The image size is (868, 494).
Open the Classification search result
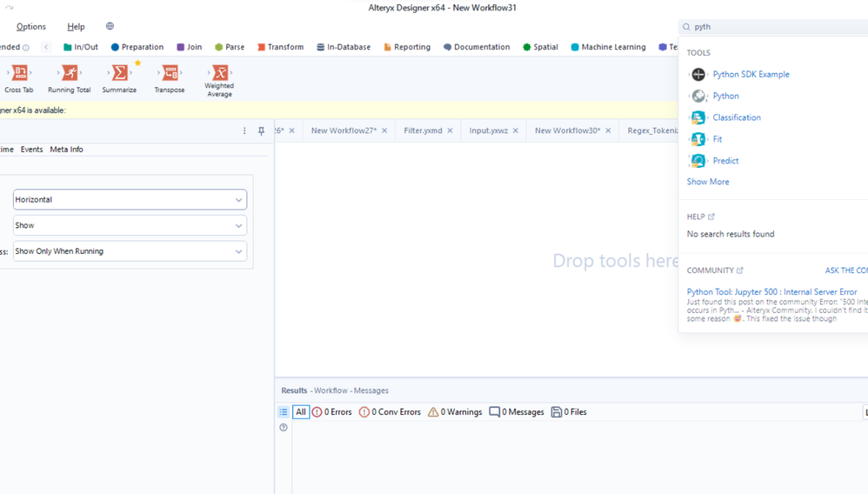pos(737,117)
